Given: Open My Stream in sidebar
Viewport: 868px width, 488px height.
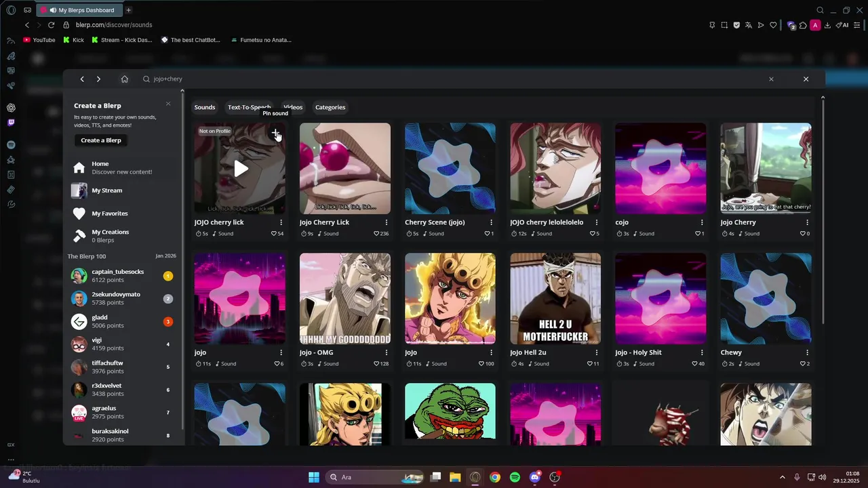Looking at the screenshot, I should 123,190.
